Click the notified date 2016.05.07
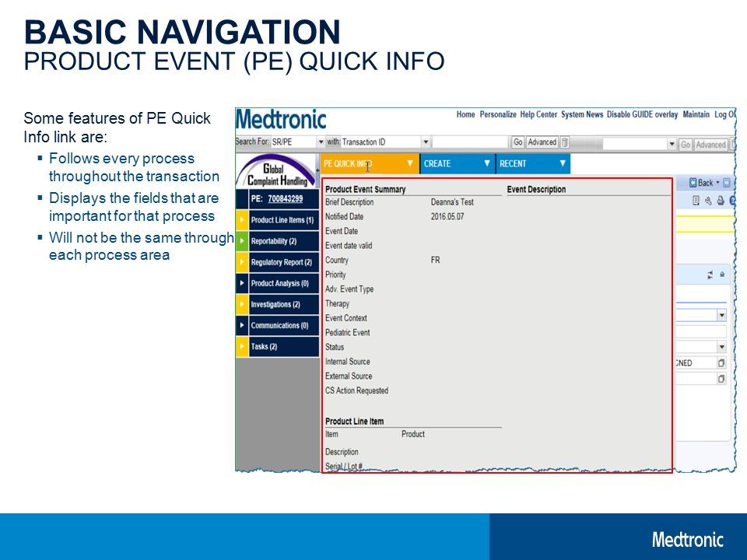 pos(447,216)
